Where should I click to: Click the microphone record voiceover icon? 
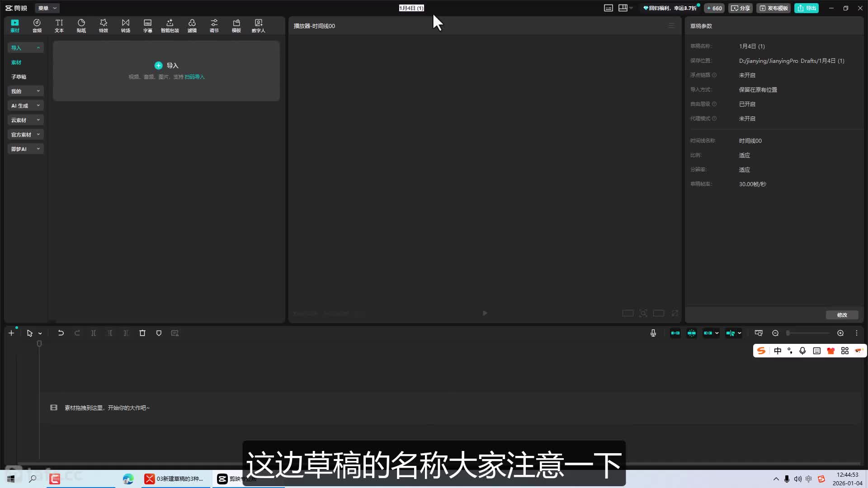coord(653,333)
